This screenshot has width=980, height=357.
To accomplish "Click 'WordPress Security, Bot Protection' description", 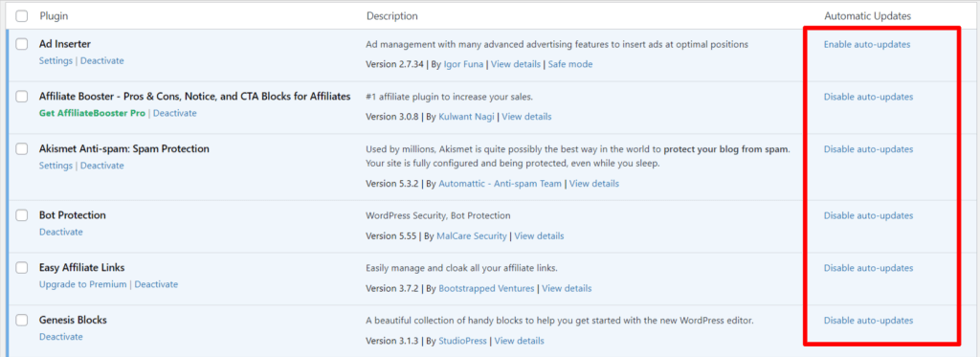I will tap(438, 215).
